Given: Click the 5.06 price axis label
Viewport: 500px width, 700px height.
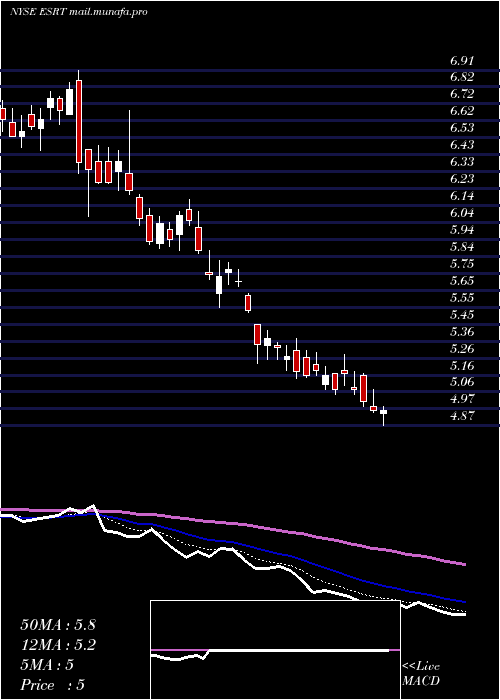Looking at the screenshot, I should [462, 383].
